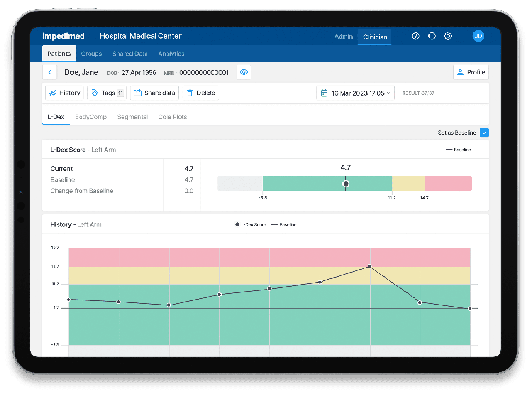Screen dimensions: 532x398
Task: Click the first data point on the history chart
Action: 69,300
